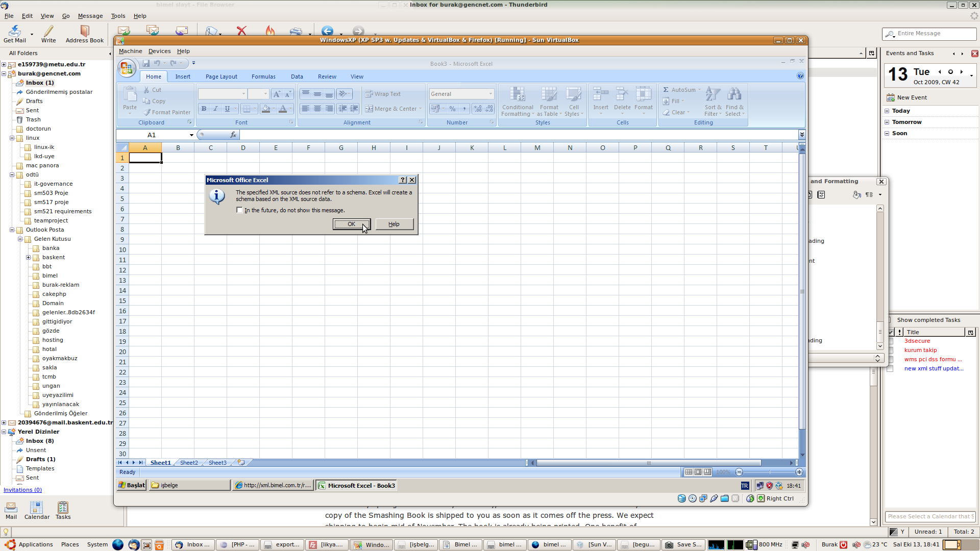Open the font size dropdown
This screenshot has height=551, width=980.
tap(265, 94)
